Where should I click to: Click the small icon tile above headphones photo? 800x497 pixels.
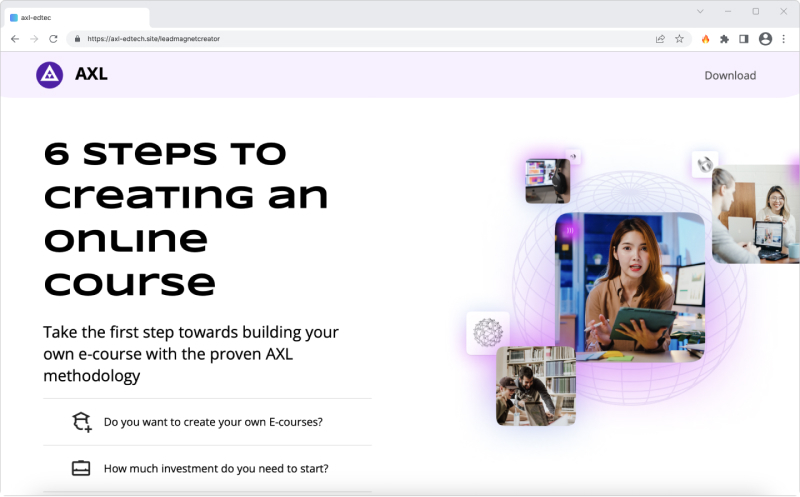[573, 157]
